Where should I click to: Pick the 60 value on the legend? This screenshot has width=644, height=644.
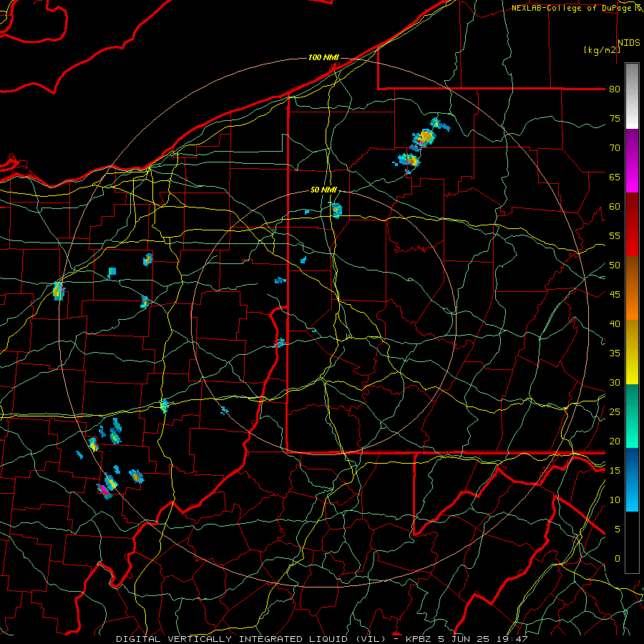[x=615, y=207]
